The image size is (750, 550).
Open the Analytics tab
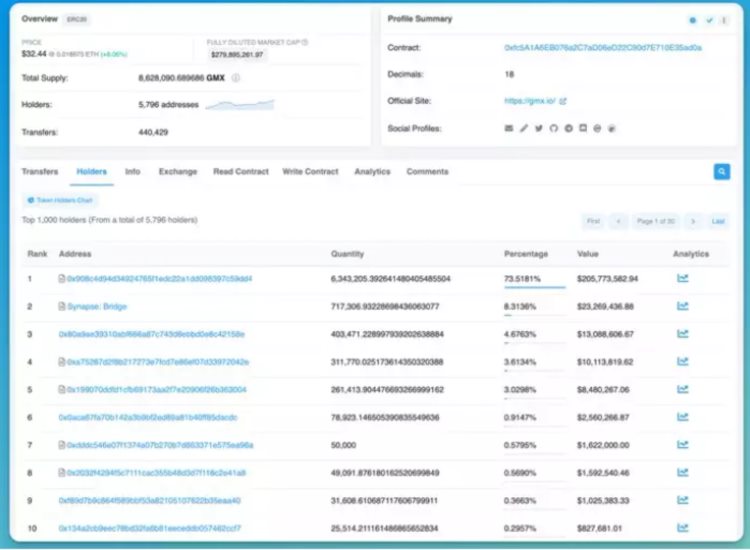click(x=372, y=172)
